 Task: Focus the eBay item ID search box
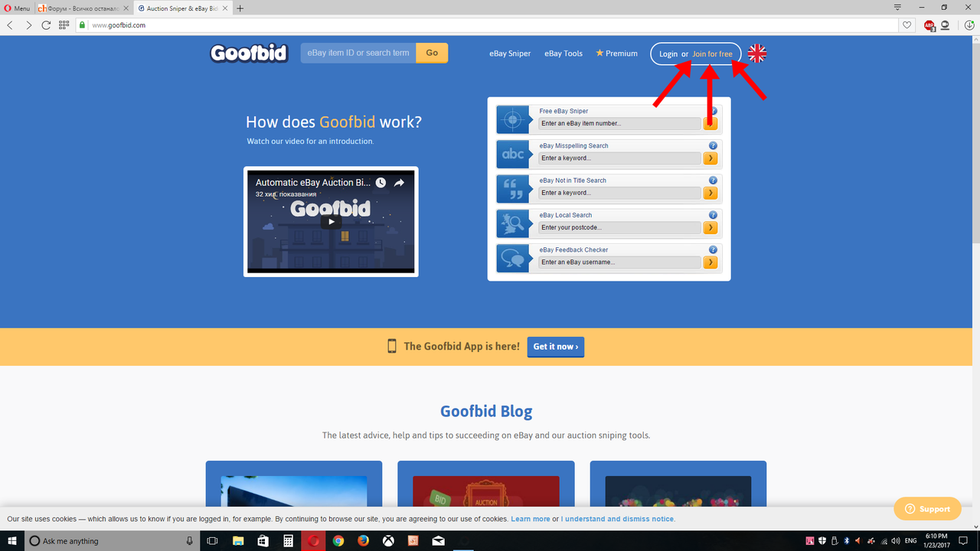click(x=358, y=53)
